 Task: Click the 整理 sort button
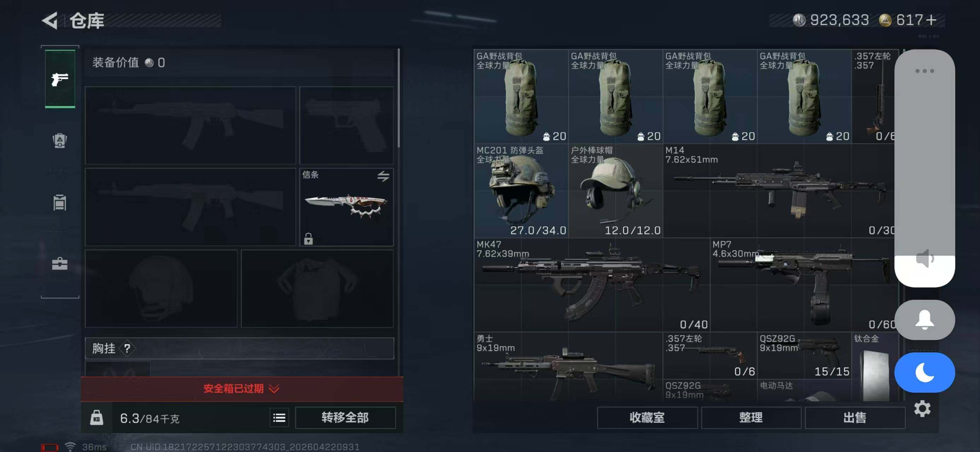coord(751,417)
